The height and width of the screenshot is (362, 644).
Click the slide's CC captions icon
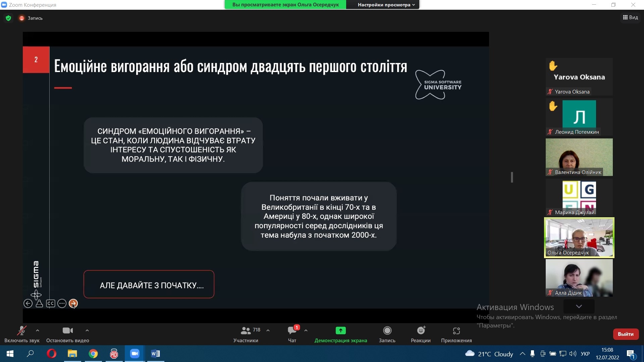51,304
